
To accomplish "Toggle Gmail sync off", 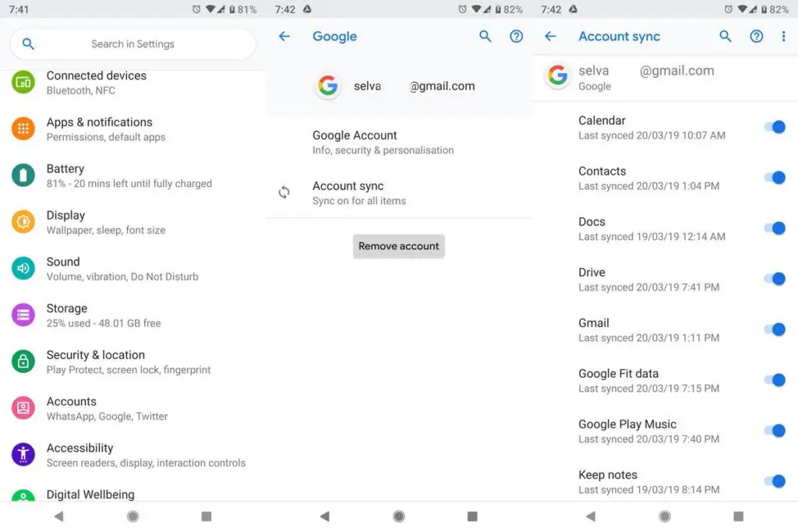I will (774, 329).
